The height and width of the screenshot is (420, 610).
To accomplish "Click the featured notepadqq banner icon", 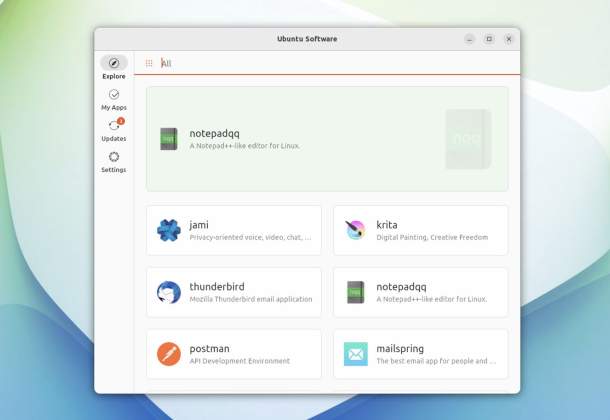I will click(x=168, y=139).
